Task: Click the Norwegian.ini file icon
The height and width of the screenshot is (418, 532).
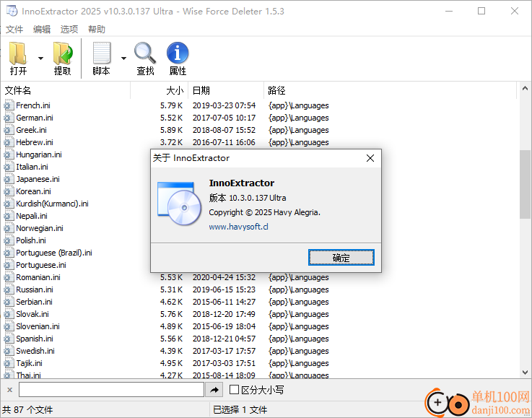Action: coord(9,228)
